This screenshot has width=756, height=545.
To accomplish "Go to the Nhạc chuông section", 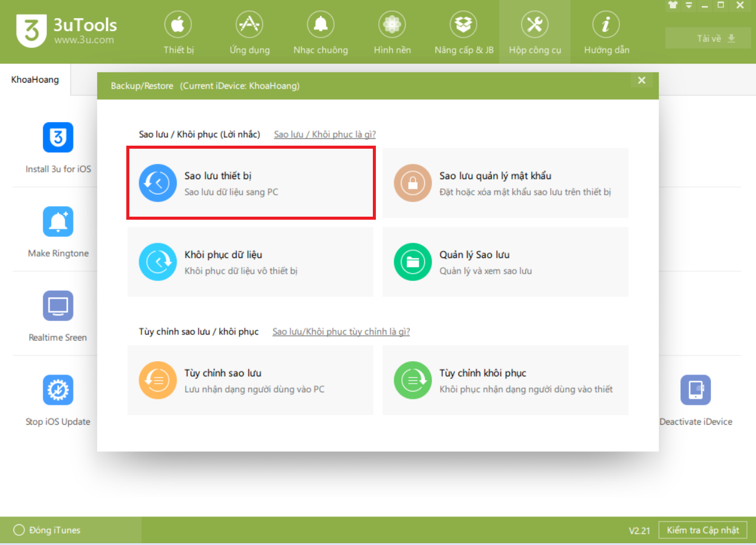I will [x=321, y=33].
